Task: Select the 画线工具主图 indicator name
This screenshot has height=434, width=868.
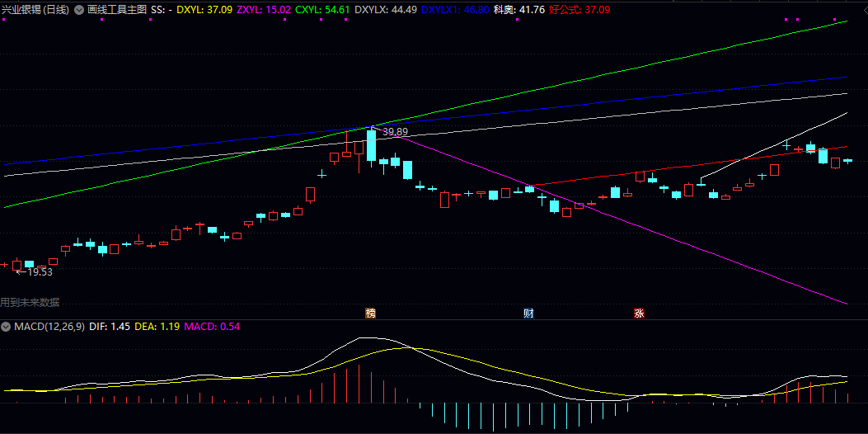Action: coord(117,9)
